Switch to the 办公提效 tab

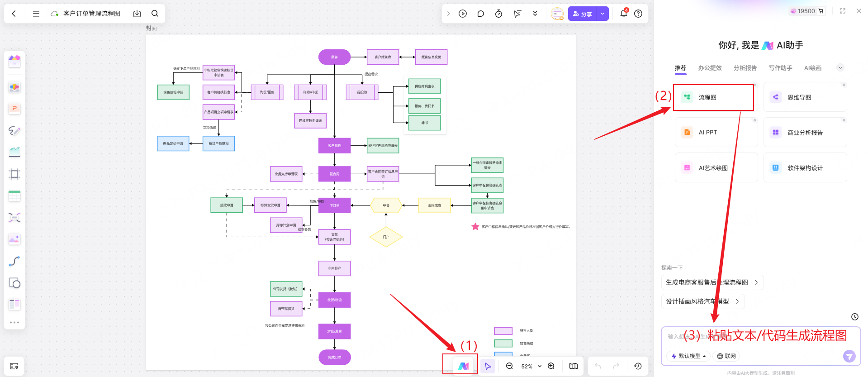point(710,68)
